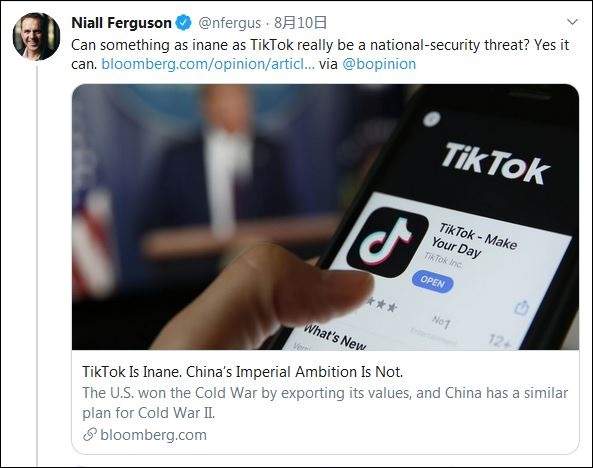The height and width of the screenshot is (468, 593).
Task: Open Niall Ferguson's profile avatar
Action: (36, 37)
